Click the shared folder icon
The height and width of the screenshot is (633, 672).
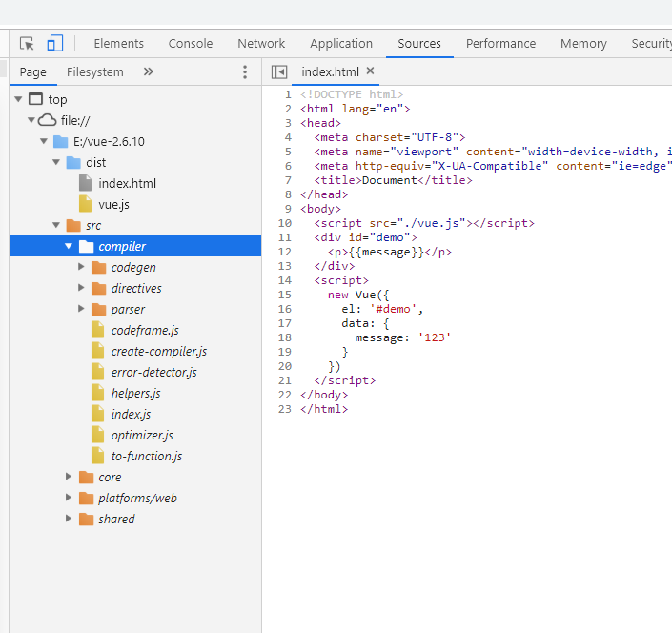pos(86,519)
